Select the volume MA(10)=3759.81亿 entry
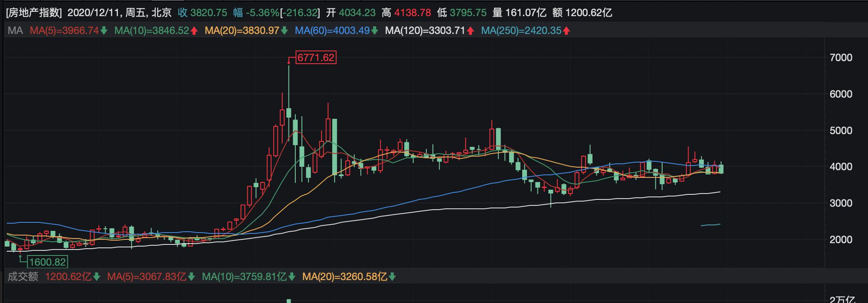The image size is (868, 303). [244, 277]
